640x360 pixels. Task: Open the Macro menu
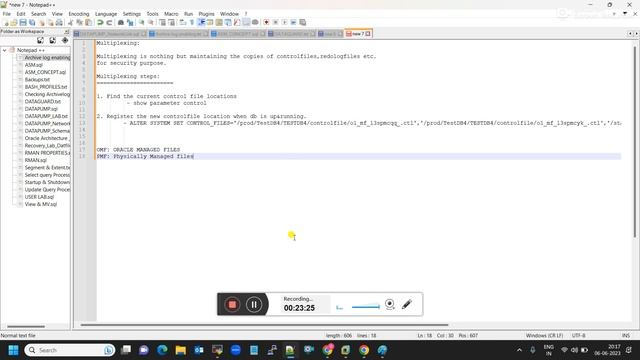coord(171,14)
